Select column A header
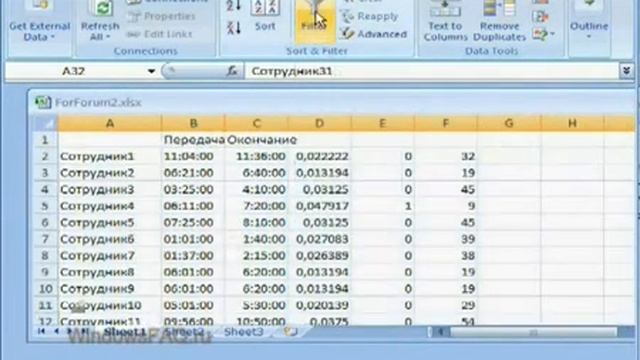This screenshot has height=360, width=640. tap(110, 123)
